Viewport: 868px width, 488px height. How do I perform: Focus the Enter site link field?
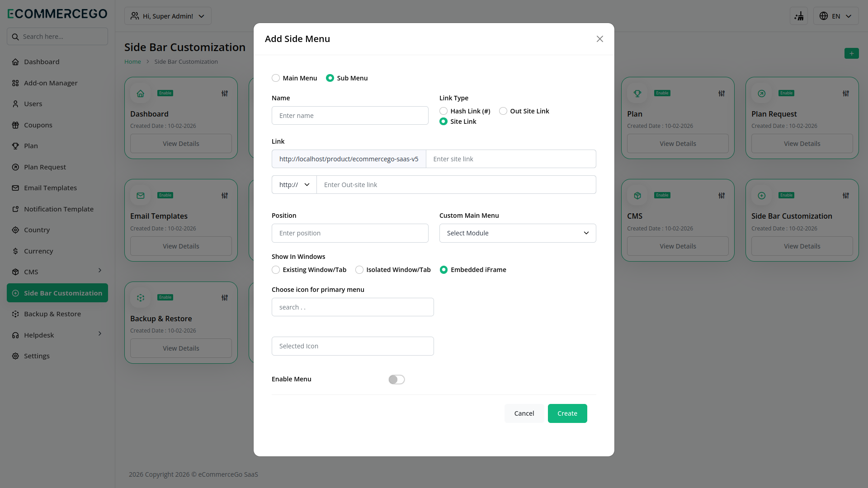[511, 159]
